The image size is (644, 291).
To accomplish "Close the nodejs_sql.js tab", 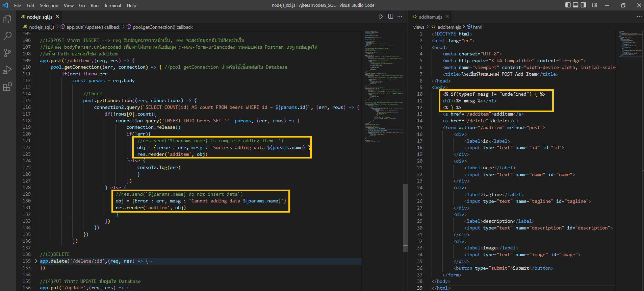I will (57, 17).
